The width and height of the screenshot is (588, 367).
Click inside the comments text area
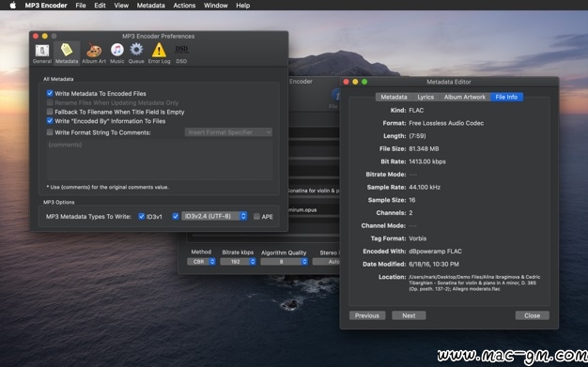click(160, 161)
